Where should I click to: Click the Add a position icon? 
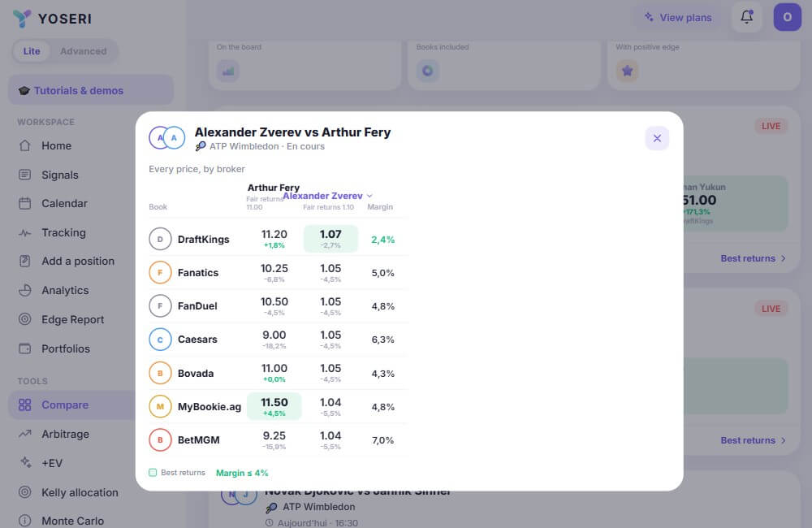pyautogui.click(x=25, y=261)
